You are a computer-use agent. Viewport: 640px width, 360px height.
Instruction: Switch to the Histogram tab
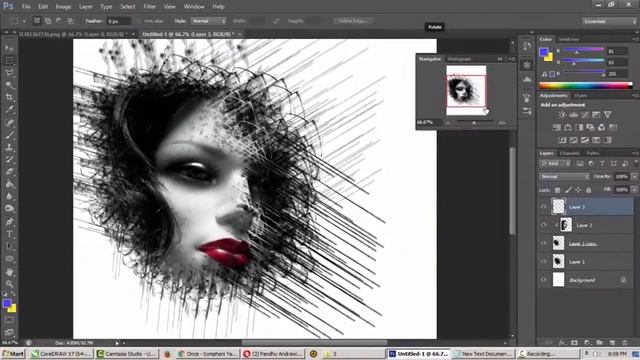[459, 59]
